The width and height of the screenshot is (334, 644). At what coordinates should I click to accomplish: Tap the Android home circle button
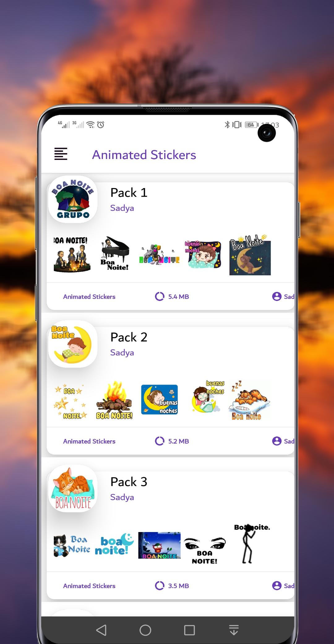pos(145,630)
